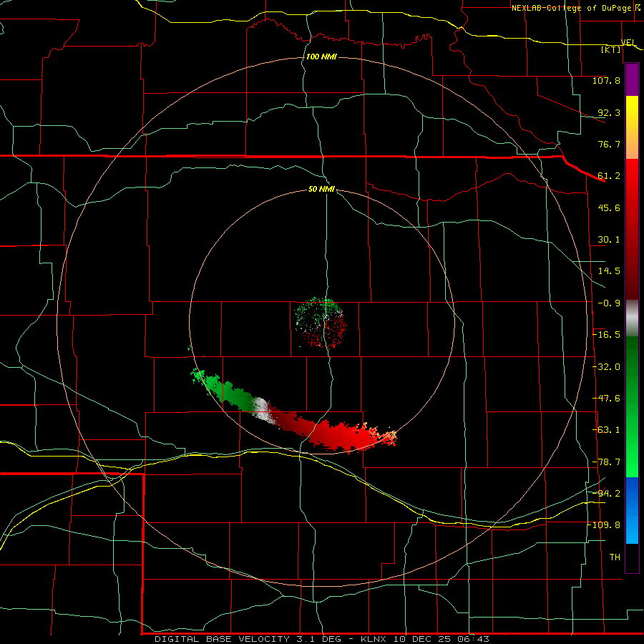Screen dimensions: 644x644
Task: Click the 50 NMI range ring label
Action: pyautogui.click(x=321, y=190)
